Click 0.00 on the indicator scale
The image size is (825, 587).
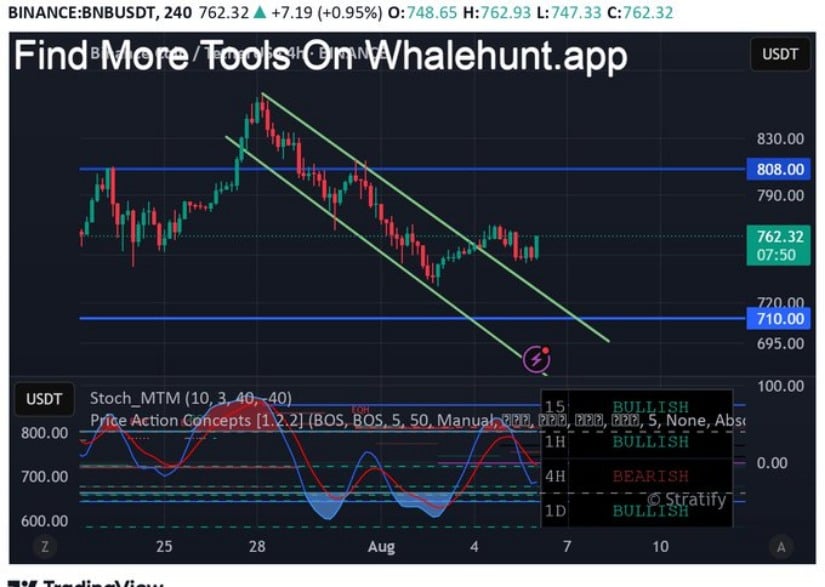pos(772,463)
